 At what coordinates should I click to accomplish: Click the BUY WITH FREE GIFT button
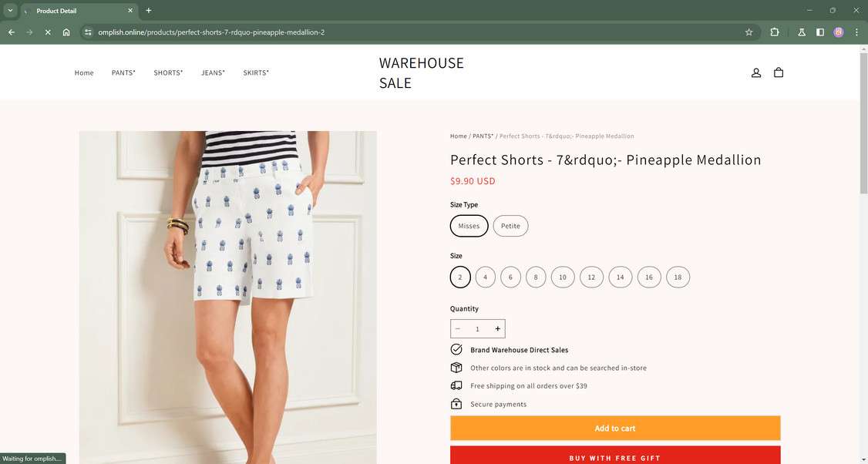pyautogui.click(x=615, y=456)
